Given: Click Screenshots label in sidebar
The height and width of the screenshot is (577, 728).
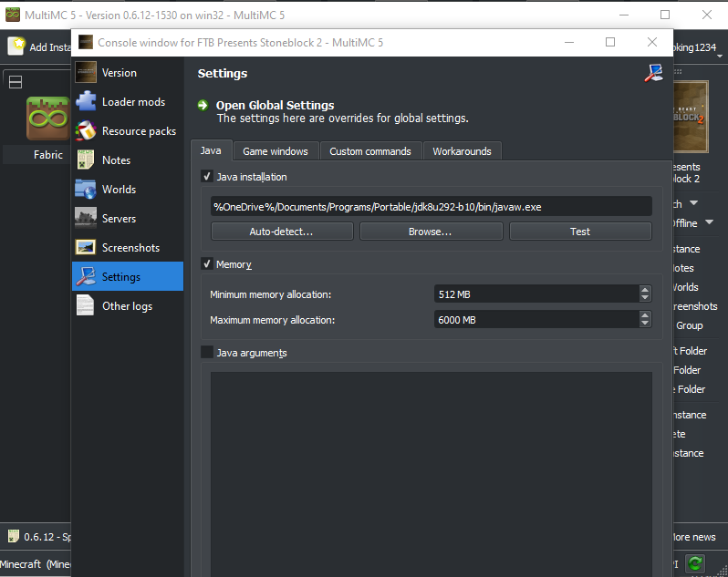Looking at the screenshot, I should coord(131,248).
